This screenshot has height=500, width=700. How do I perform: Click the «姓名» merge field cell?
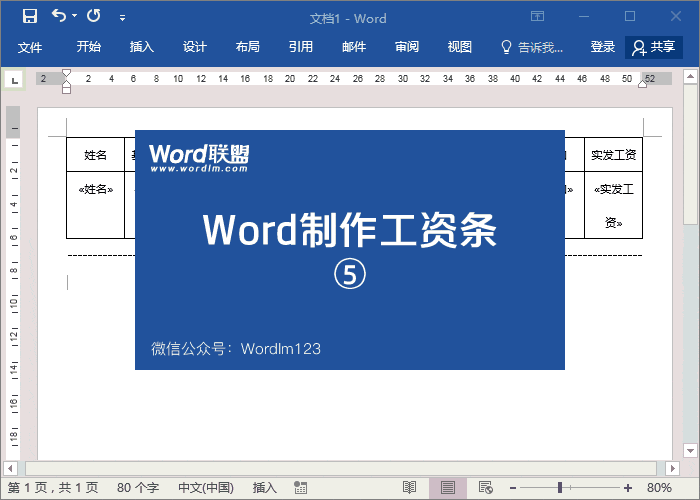pos(96,204)
